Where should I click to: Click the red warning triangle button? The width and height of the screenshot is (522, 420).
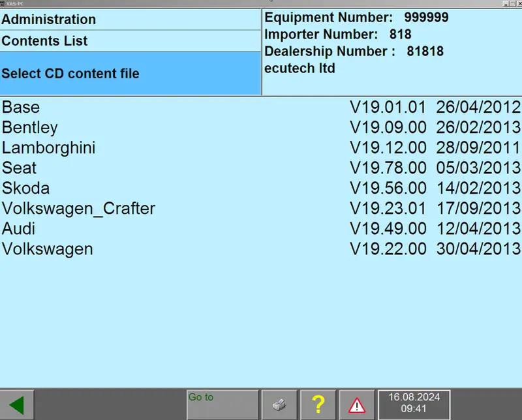coord(357,405)
